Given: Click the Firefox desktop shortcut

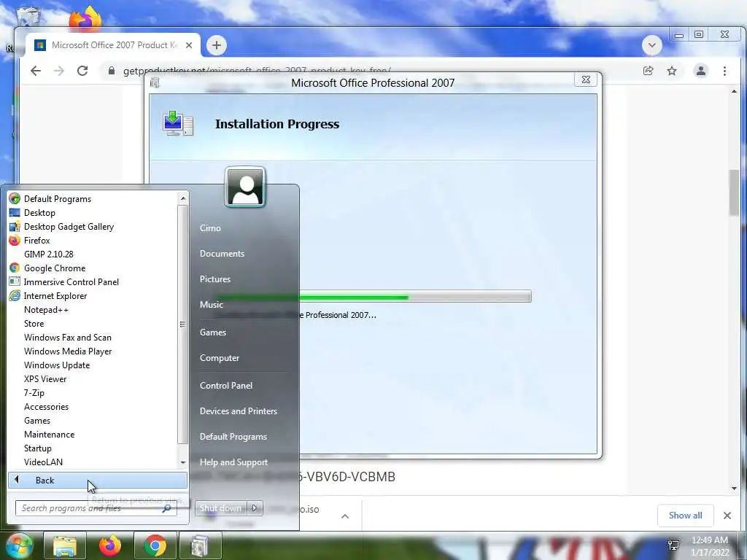Looking at the screenshot, I should [x=86, y=19].
